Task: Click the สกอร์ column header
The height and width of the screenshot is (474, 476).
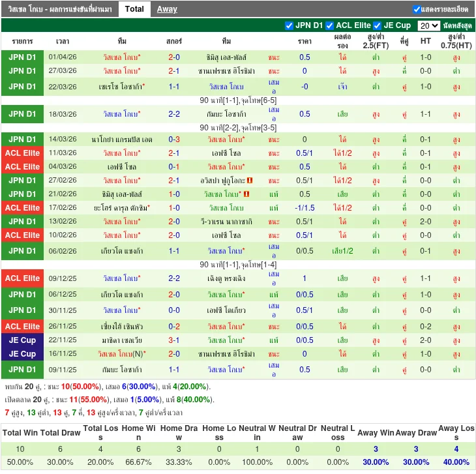Action: click(x=174, y=41)
